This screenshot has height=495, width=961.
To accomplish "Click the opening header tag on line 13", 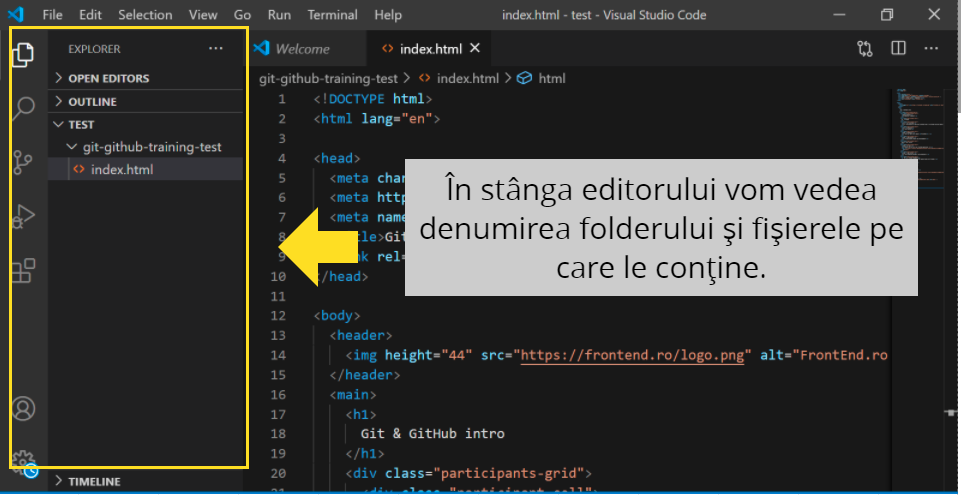I will (x=360, y=336).
